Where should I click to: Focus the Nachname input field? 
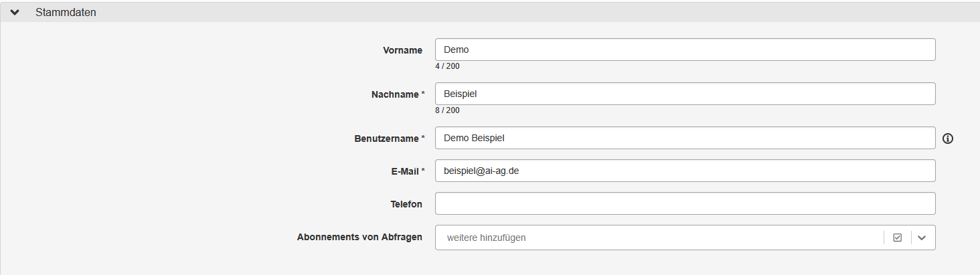tap(685, 94)
